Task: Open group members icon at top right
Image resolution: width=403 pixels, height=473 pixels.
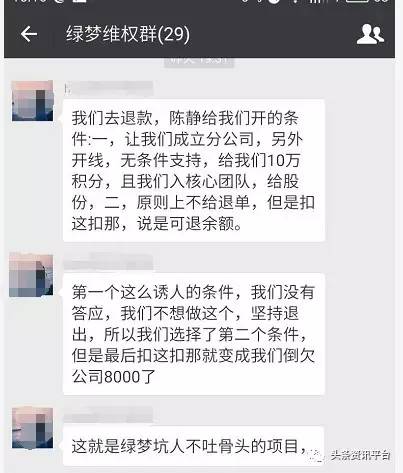Action: [x=370, y=34]
